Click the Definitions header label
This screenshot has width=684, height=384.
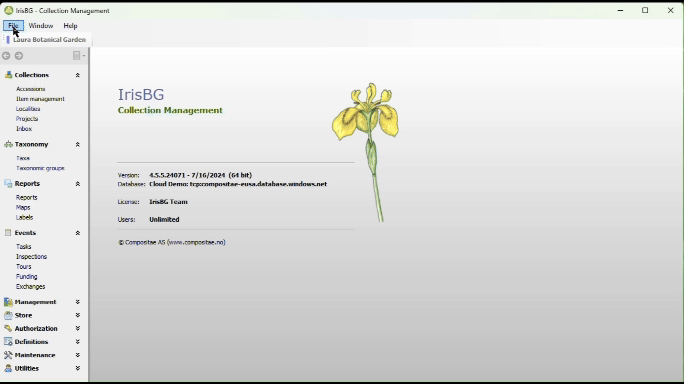coord(31,342)
